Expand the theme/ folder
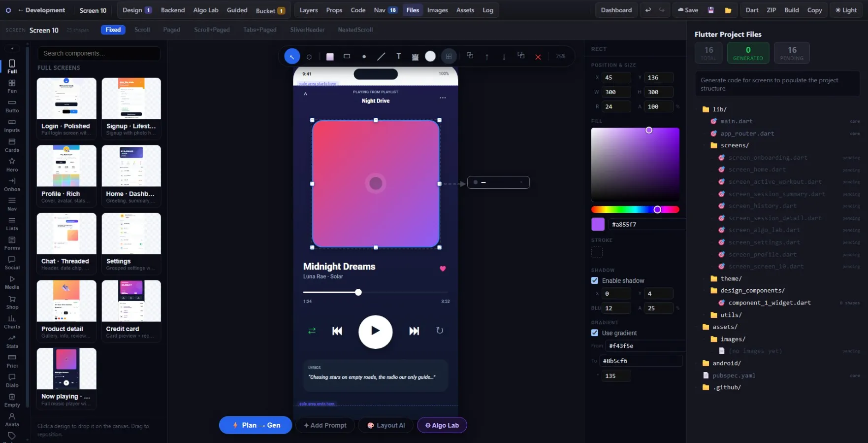The image size is (868, 443). pos(726,278)
